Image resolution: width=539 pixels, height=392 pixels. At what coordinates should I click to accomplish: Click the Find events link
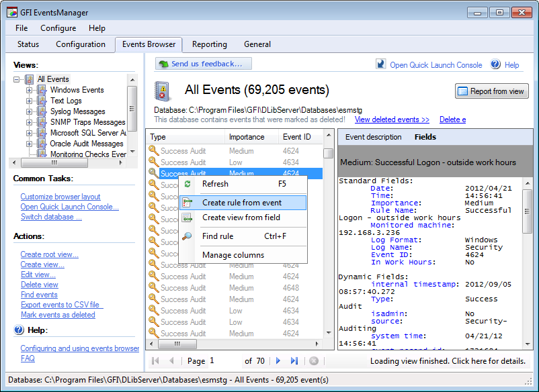pyautogui.click(x=39, y=295)
